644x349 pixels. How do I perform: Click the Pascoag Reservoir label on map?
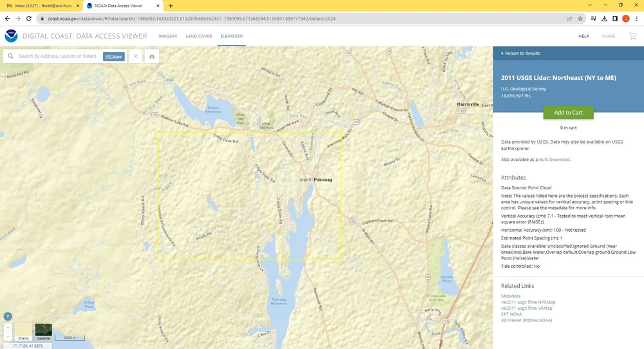tap(279, 301)
